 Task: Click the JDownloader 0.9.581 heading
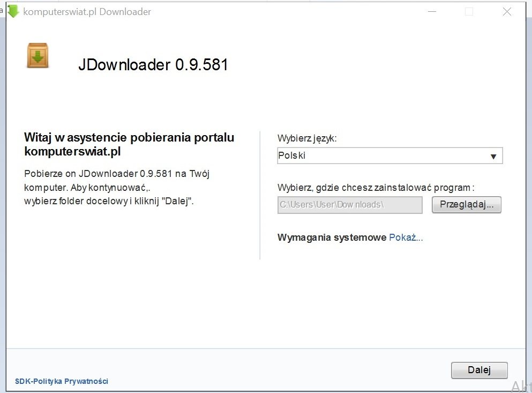click(153, 64)
